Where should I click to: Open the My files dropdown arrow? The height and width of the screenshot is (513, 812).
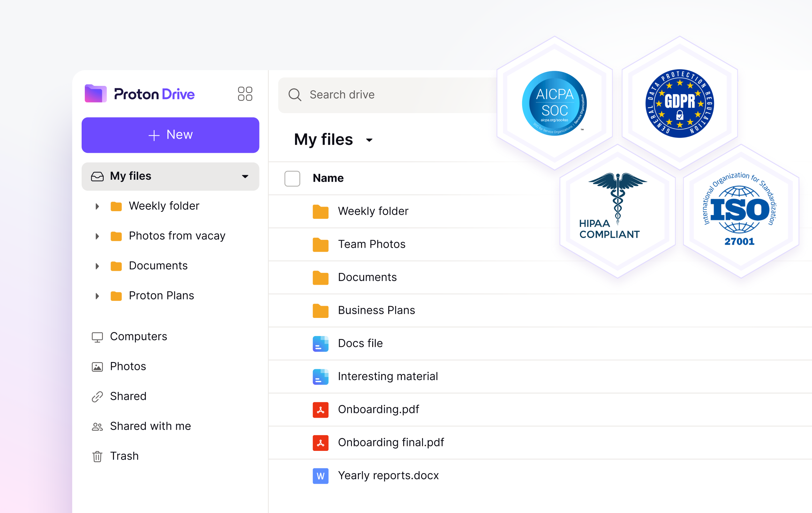[246, 177]
